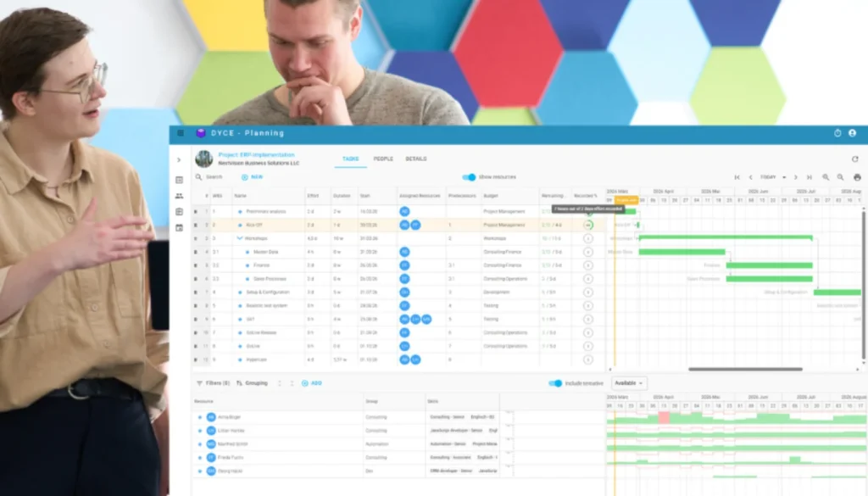Viewport: 868px width, 496px height.
Task: Click the task Search field
Action: [214, 177]
